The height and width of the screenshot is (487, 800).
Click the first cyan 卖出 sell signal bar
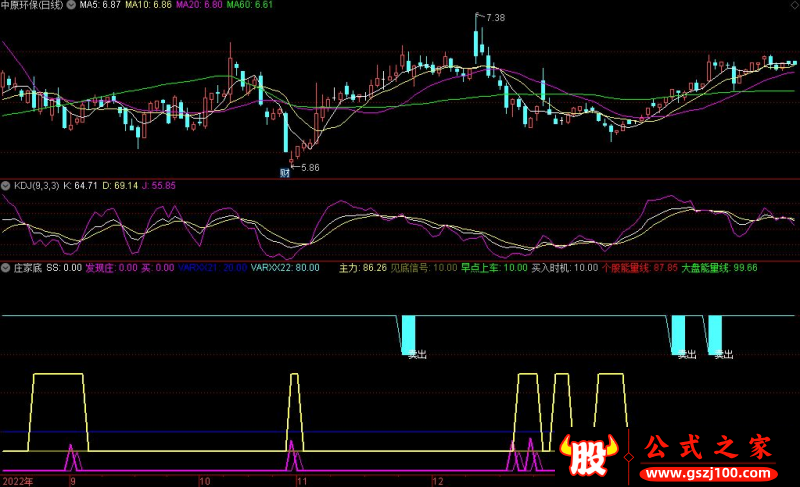coord(410,334)
